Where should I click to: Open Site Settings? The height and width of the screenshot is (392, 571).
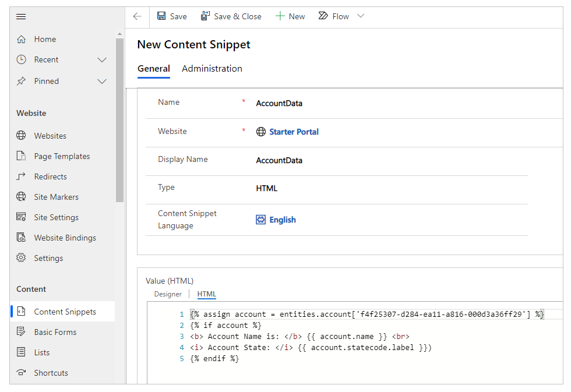point(56,217)
